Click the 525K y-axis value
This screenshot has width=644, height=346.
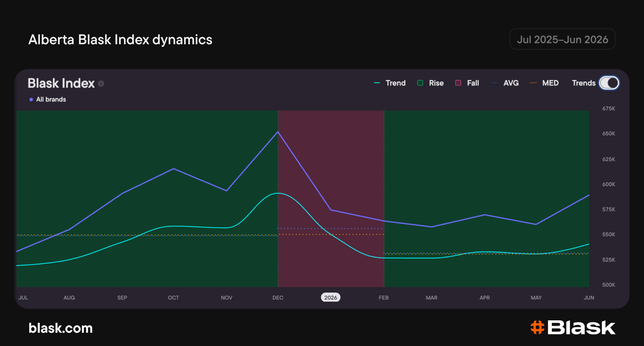click(x=609, y=260)
